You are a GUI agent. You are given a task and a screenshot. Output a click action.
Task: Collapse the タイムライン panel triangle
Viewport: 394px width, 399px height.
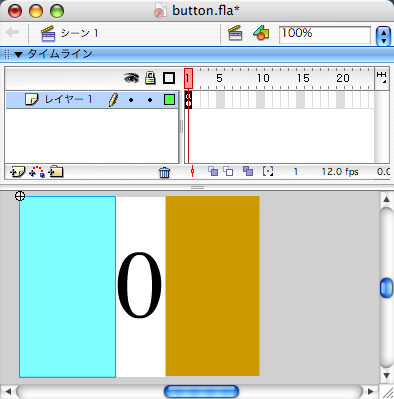point(18,54)
